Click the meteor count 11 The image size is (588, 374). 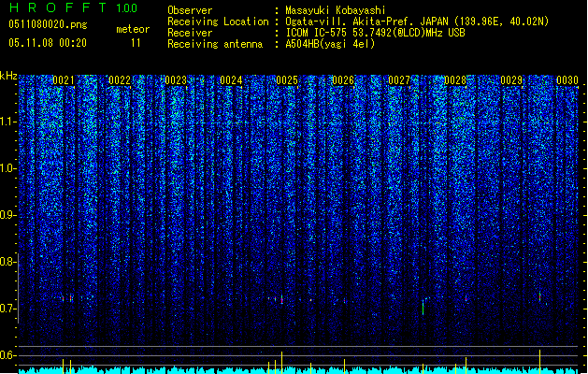click(x=136, y=43)
